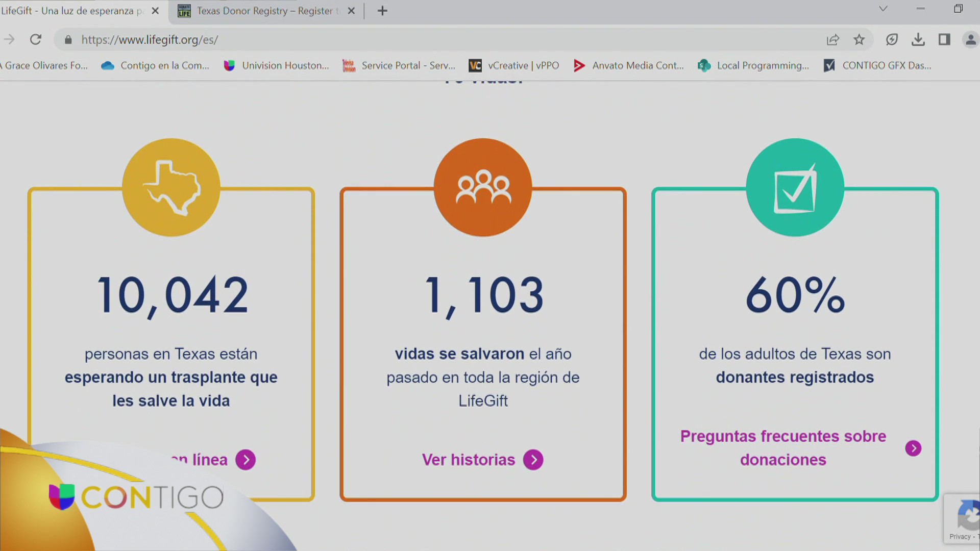The image size is (980, 551).
Task: Bookmark this page using the star icon
Action: point(859,39)
